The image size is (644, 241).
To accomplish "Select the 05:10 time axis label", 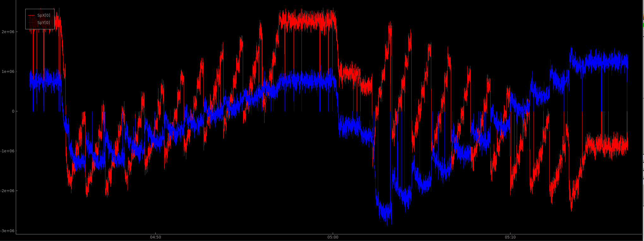I will click(510, 237).
